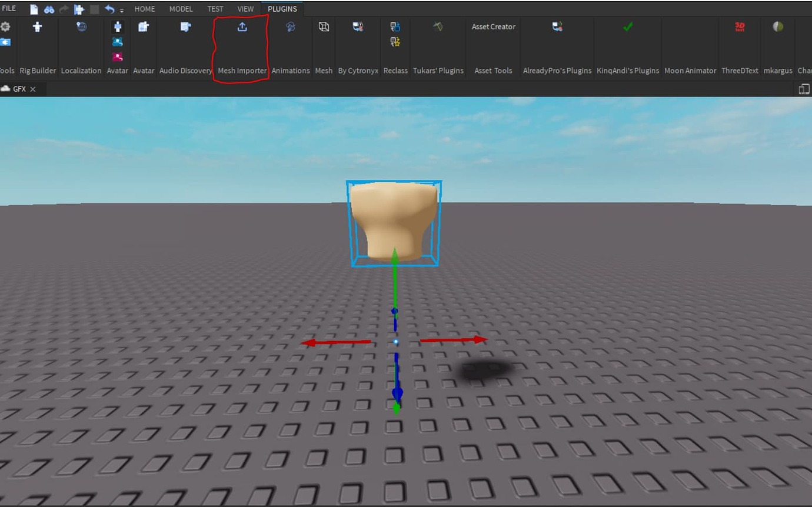Open the ThreeDText plugin icon
This screenshot has width=812, height=507.
coord(740,26)
